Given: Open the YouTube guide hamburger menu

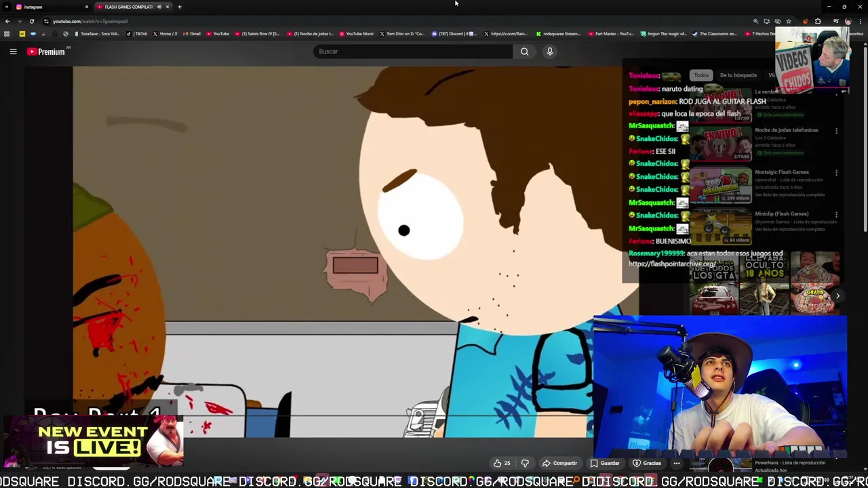Looking at the screenshot, I should pos(13,52).
